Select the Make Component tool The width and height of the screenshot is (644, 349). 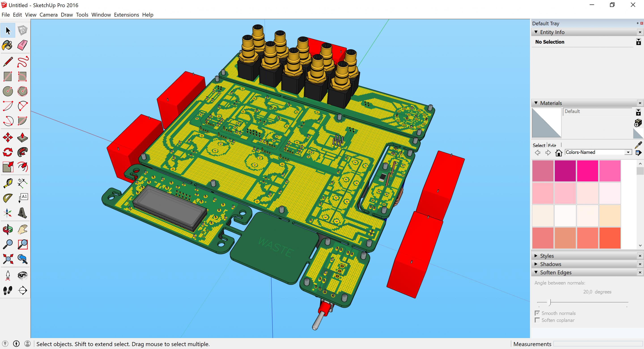[23, 30]
